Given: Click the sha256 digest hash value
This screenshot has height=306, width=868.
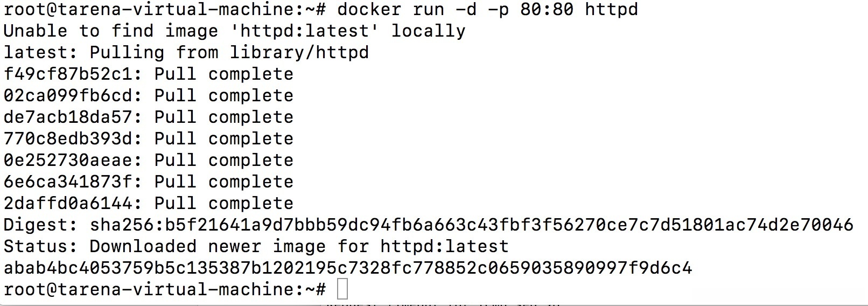Looking at the screenshot, I should tap(471, 225).
